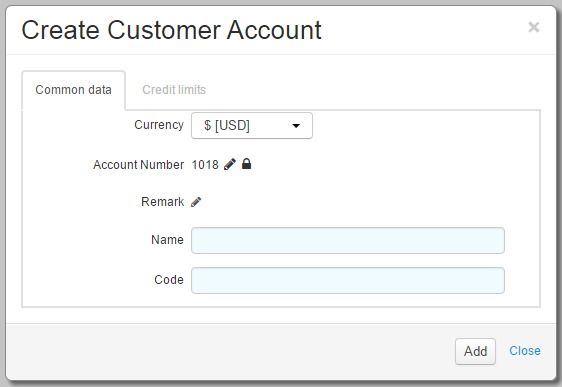
Task: Switch to the Credit limits tab
Action: point(174,90)
